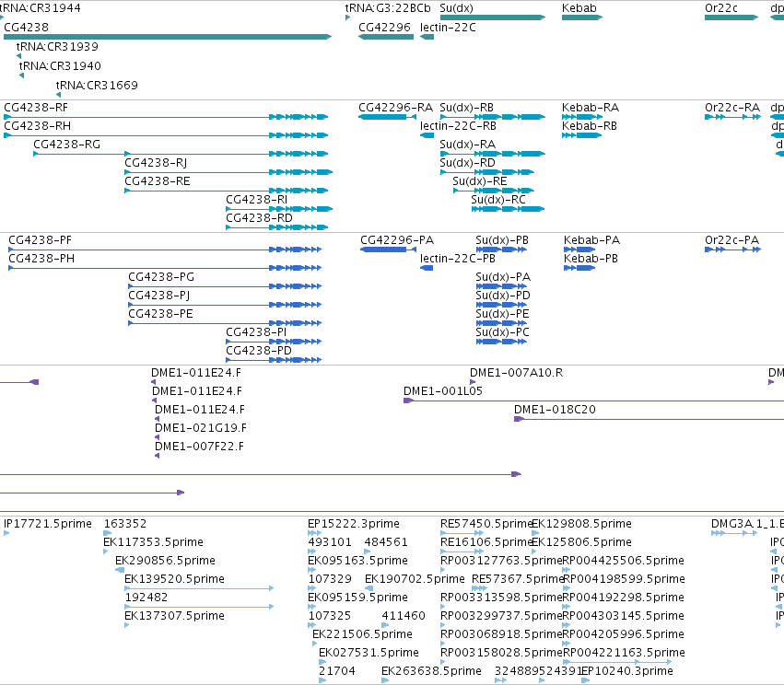This screenshot has height=685, width=784.
Task: Select the DME1-001L05 clone label
Action: pos(443,391)
